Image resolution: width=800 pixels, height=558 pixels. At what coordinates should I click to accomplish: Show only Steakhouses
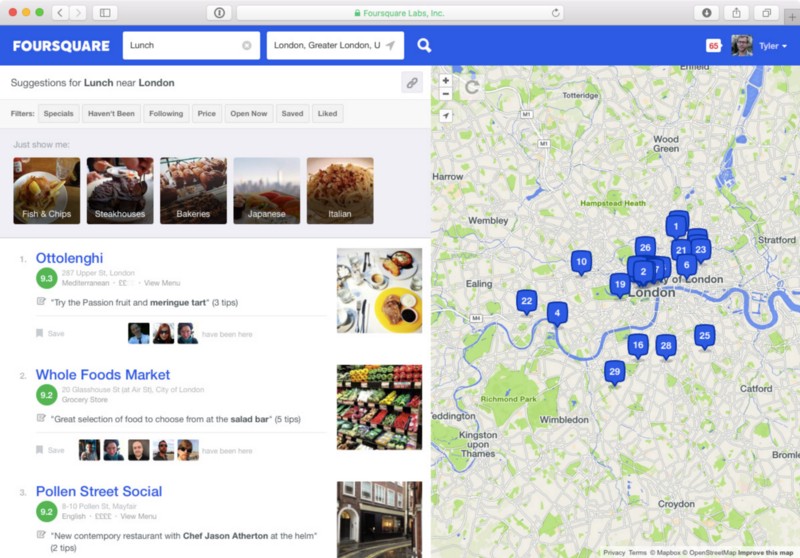pos(120,190)
